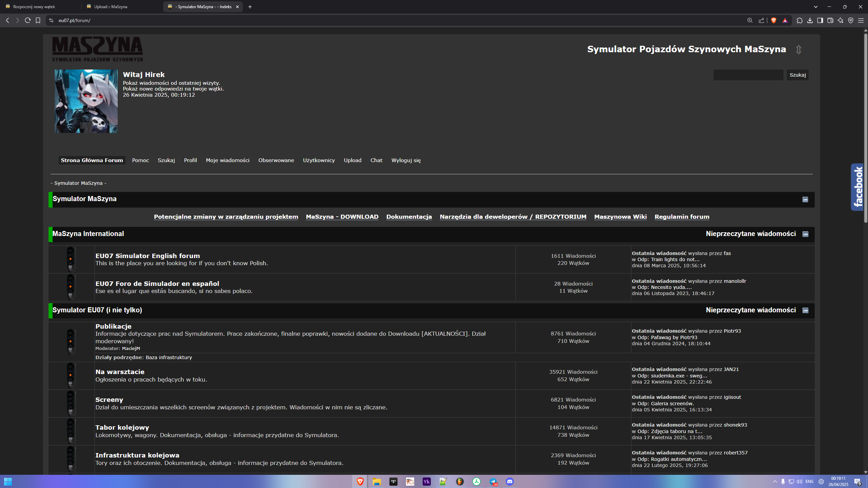
Task: Click the MaSzyna logo
Action: [x=97, y=49]
